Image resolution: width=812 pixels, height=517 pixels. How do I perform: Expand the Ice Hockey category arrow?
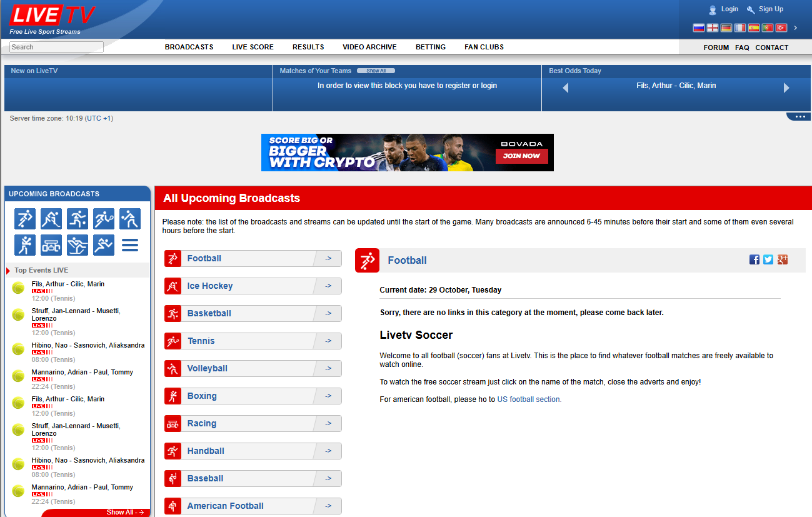(328, 286)
